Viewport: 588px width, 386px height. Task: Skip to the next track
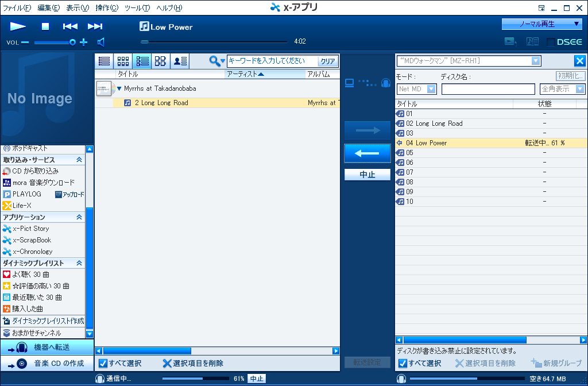tap(95, 26)
